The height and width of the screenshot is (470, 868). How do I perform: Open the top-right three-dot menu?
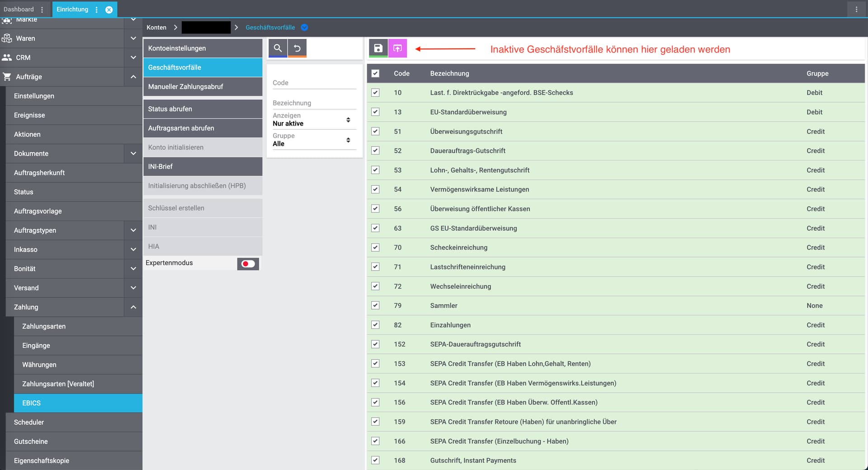coord(856,9)
